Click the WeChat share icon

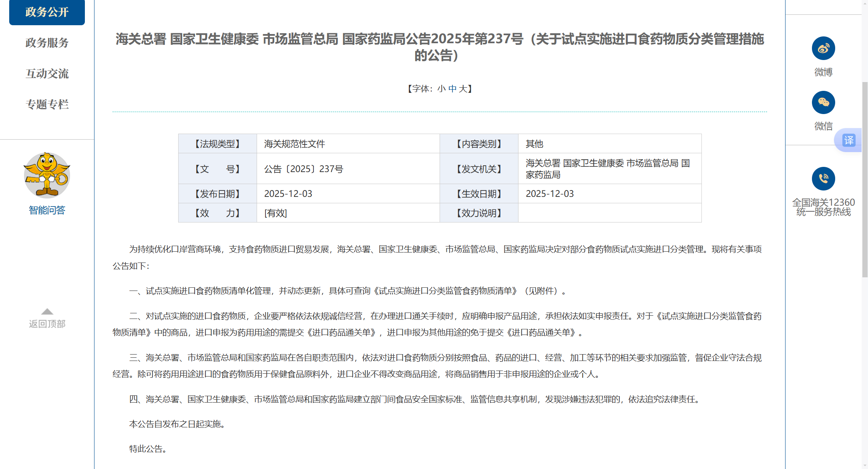tap(823, 102)
